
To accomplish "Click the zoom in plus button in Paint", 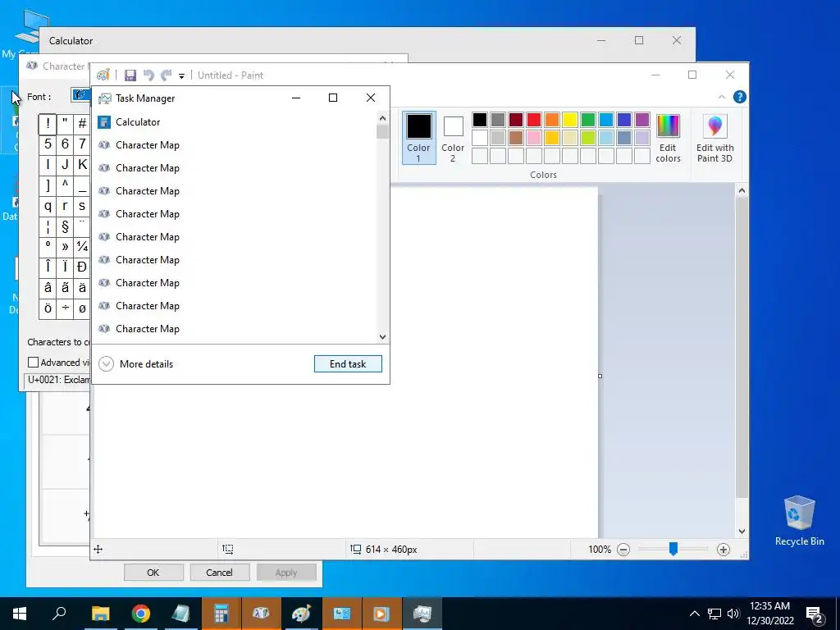I will coord(724,549).
